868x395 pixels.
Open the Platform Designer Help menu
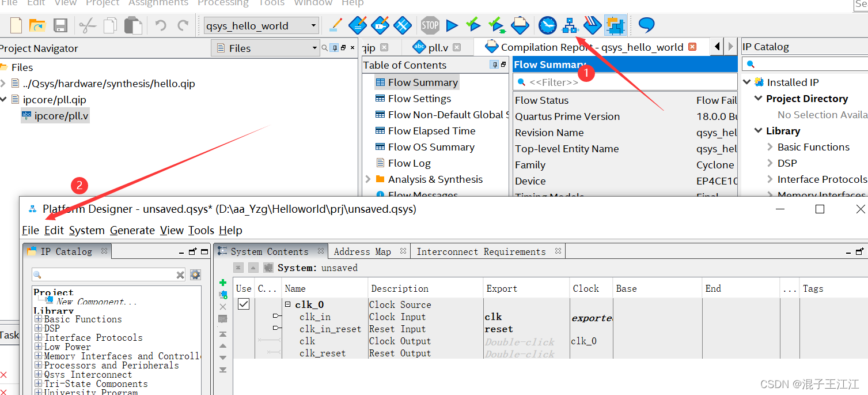coord(230,230)
